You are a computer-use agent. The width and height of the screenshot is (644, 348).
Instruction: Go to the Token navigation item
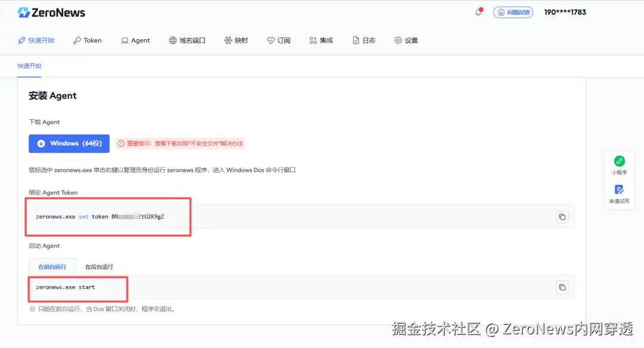tap(88, 40)
